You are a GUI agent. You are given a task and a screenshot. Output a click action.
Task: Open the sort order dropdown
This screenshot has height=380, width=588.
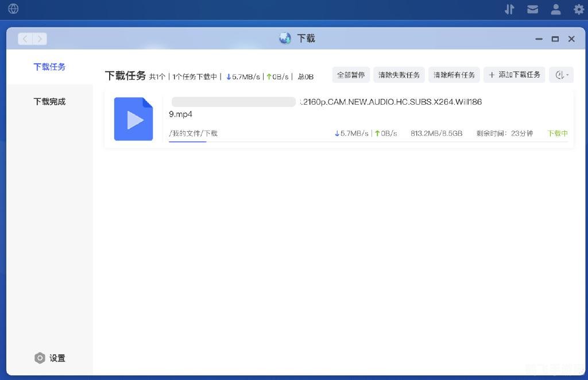point(561,74)
